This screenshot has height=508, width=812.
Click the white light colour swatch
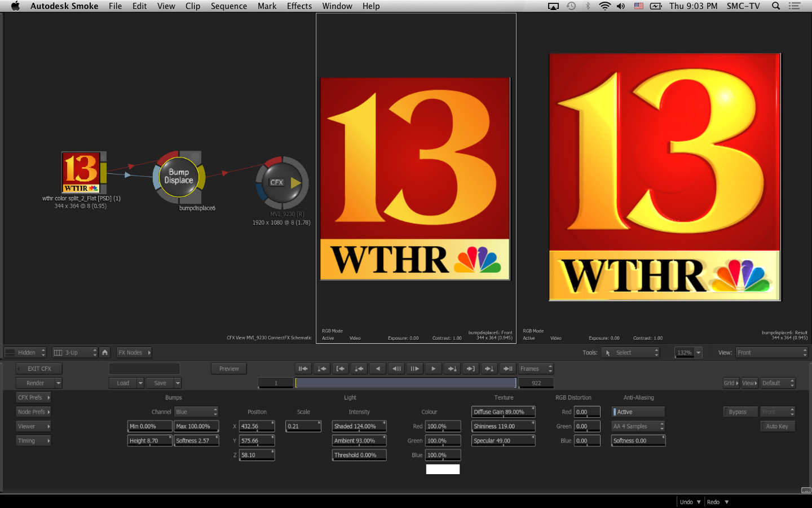(x=443, y=469)
